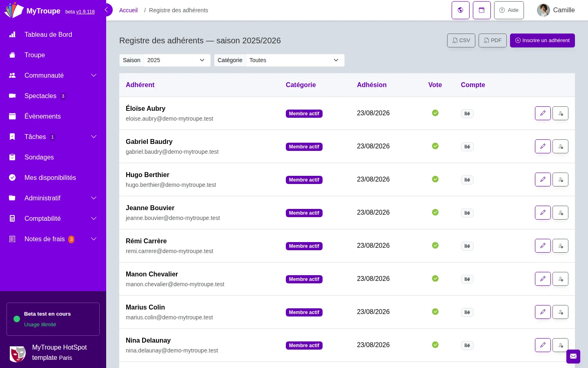Open the calendar icon button in header

pos(482,10)
